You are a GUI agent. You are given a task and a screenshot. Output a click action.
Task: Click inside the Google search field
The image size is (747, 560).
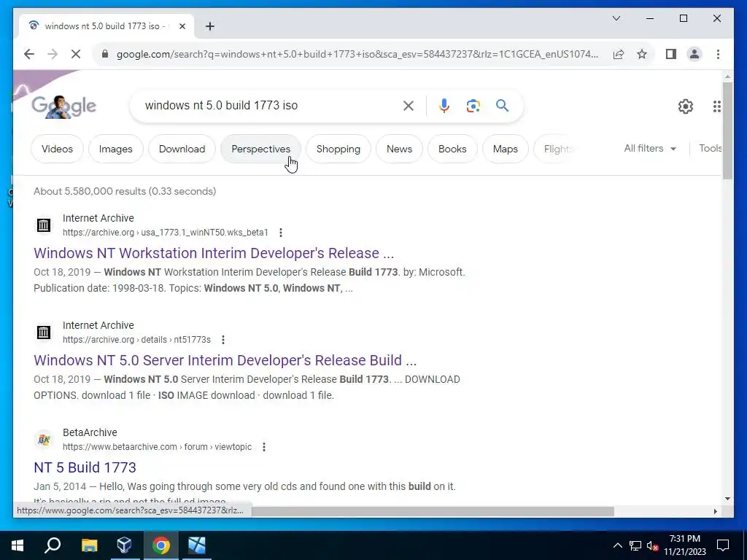pyautogui.click(x=269, y=106)
